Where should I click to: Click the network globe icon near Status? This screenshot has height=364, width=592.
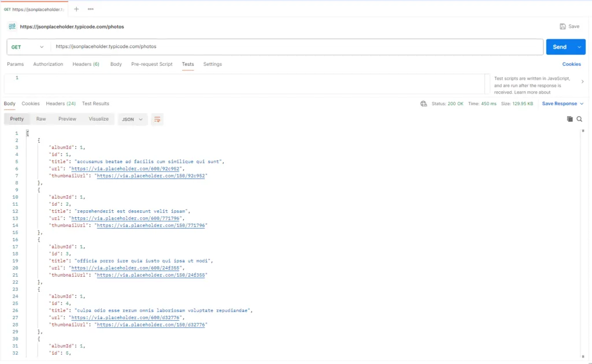pos(424,104)
